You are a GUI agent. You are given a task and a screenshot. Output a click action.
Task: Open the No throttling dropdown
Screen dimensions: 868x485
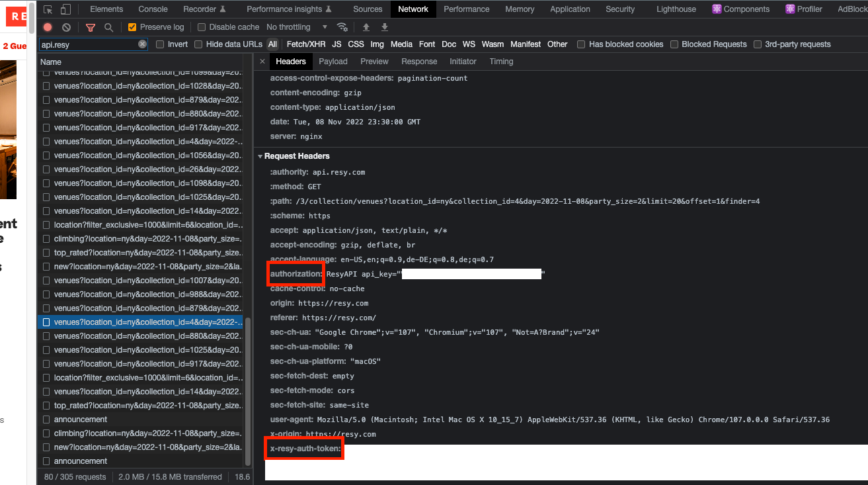click(x=297, y=27)
